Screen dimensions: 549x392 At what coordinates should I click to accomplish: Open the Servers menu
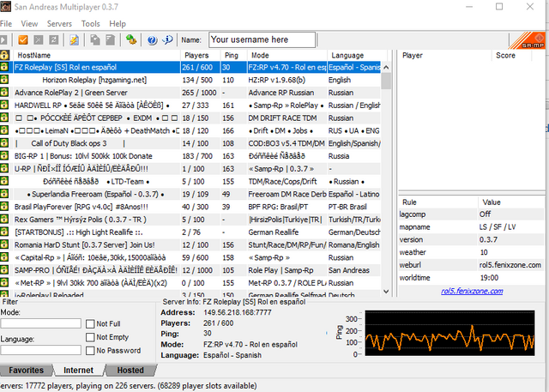[59, 24]
